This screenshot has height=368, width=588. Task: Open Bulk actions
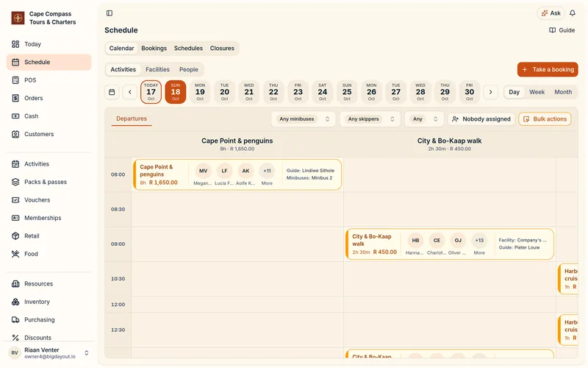(x=545, y=119)
